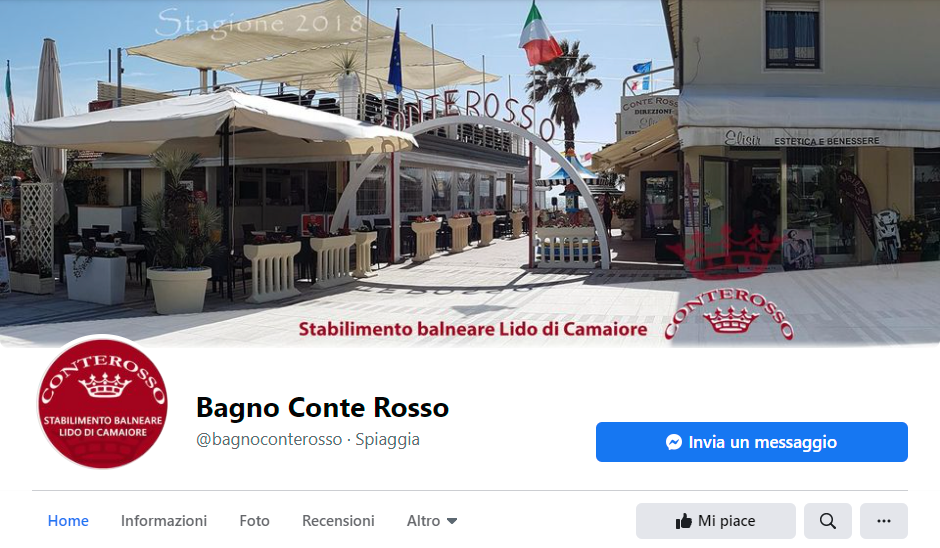Click the Spiaggia category link
The height and width of the screenshot is (548, 940).
click(387, 439)
